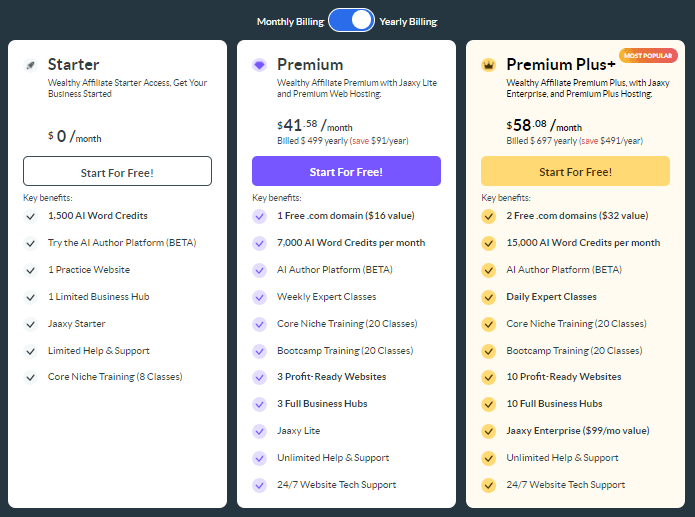
Task: Click the Starter Start For Free button
Action: pyautogui.click(x=117, y=171)
